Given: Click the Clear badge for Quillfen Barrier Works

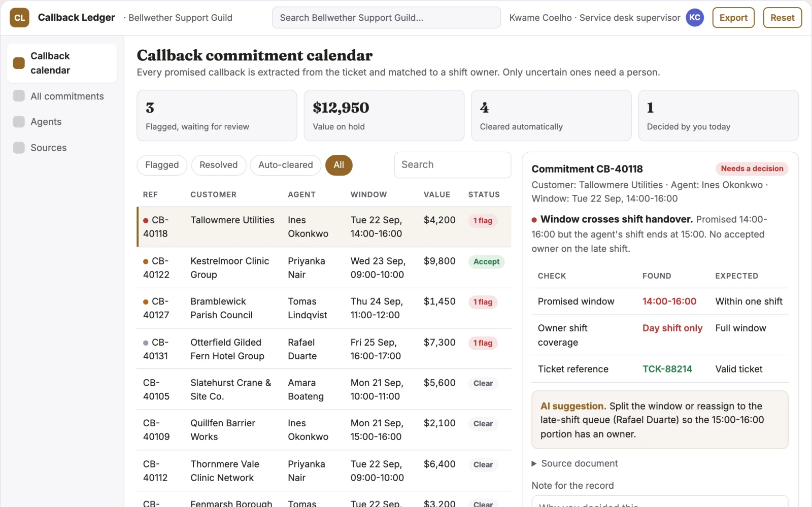Looking at the screenshot, I should tap(483, 424).
